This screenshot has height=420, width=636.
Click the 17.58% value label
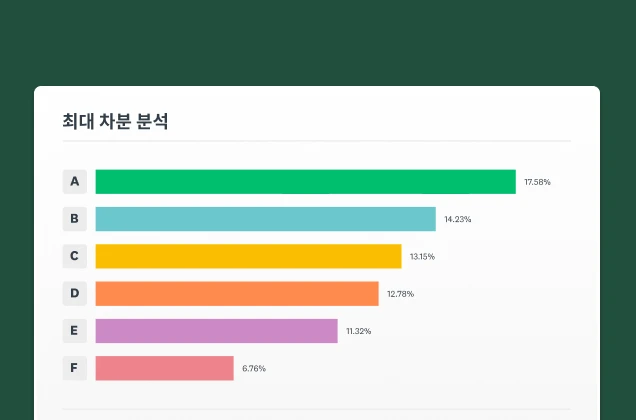point(537,182)
